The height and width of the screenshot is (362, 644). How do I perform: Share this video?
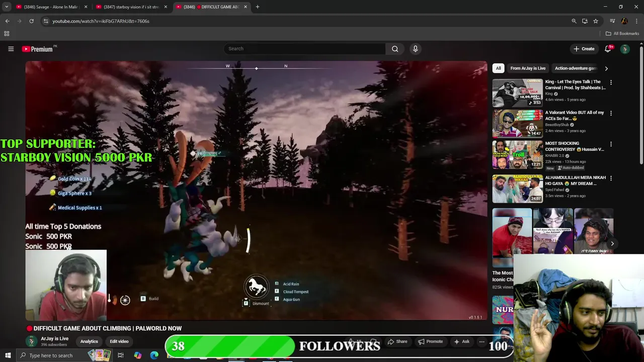click(x=396, y=342)
